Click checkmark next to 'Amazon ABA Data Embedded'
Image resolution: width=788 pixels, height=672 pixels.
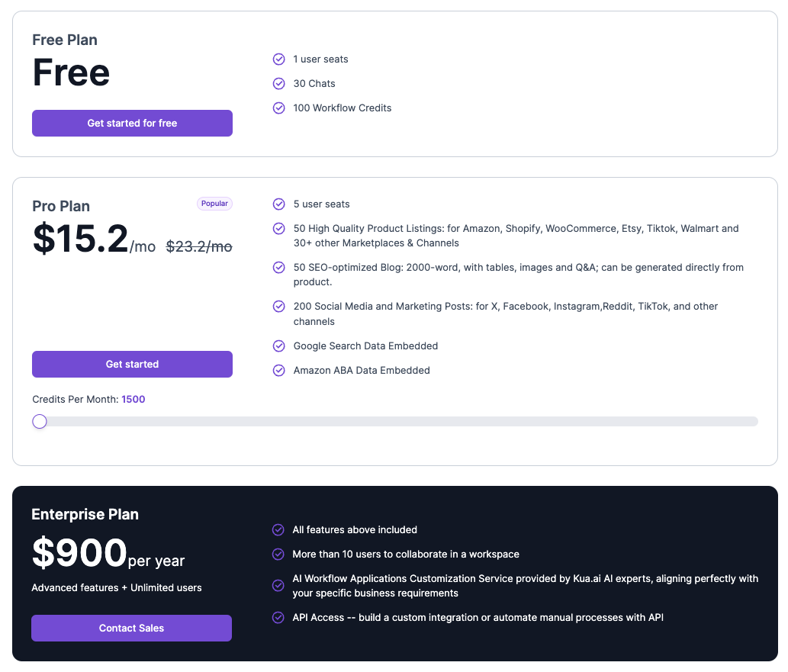point(279,371)
